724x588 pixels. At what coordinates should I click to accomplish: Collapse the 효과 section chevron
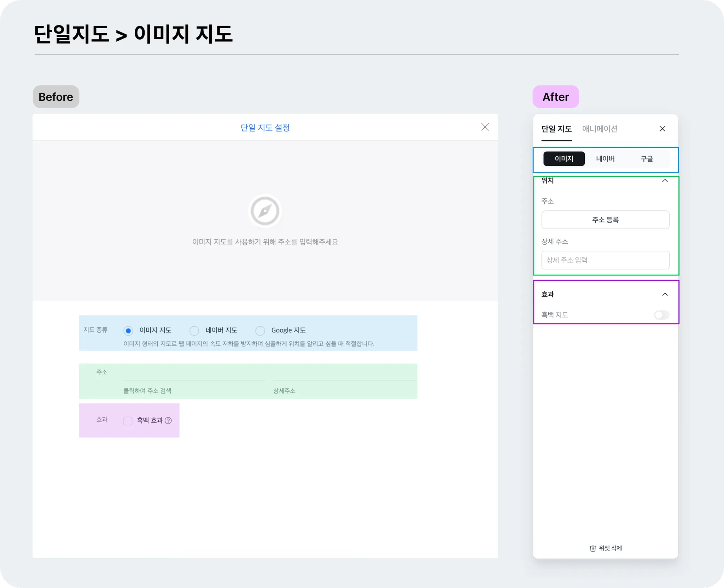665,294
